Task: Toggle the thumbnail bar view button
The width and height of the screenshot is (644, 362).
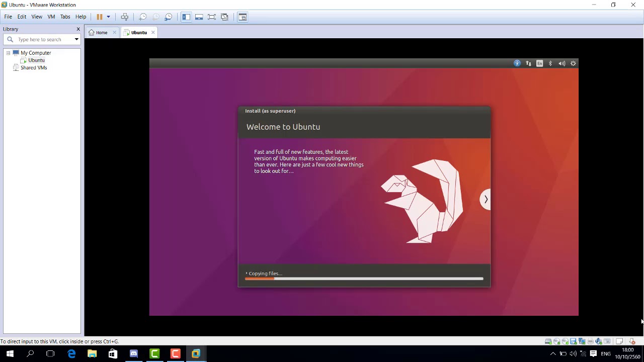Action: 199,17
